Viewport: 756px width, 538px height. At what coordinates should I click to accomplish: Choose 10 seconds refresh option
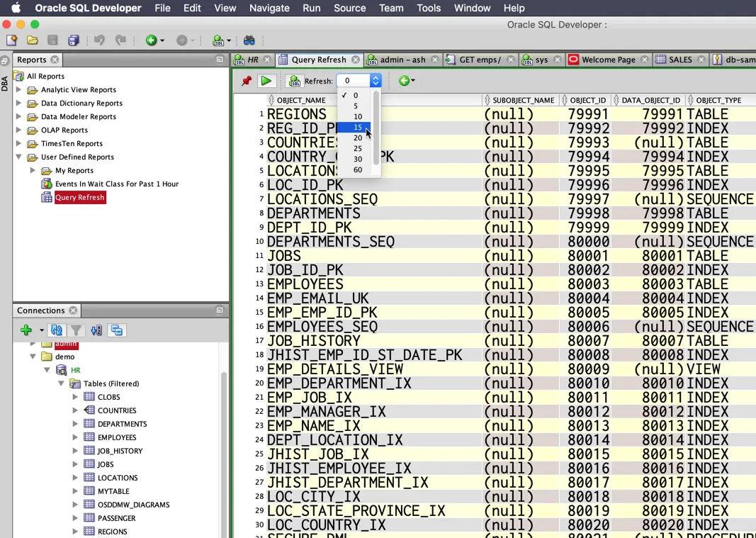[358, 116]
